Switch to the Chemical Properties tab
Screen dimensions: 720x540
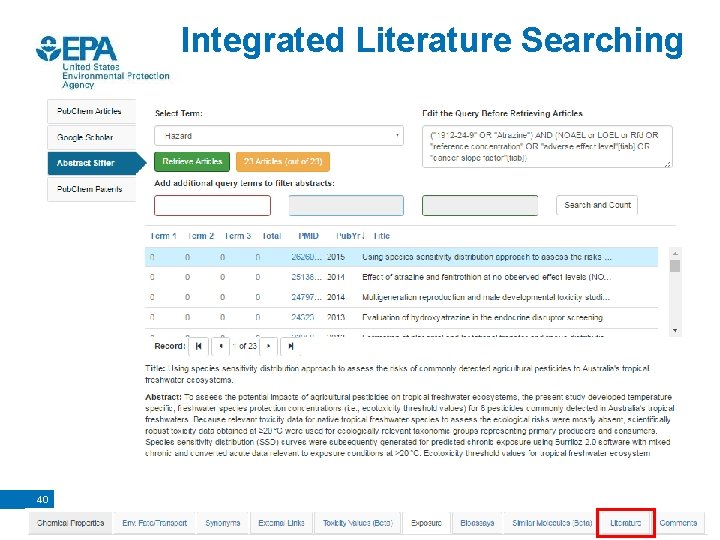pyautogui.click(x=70, y=523)
